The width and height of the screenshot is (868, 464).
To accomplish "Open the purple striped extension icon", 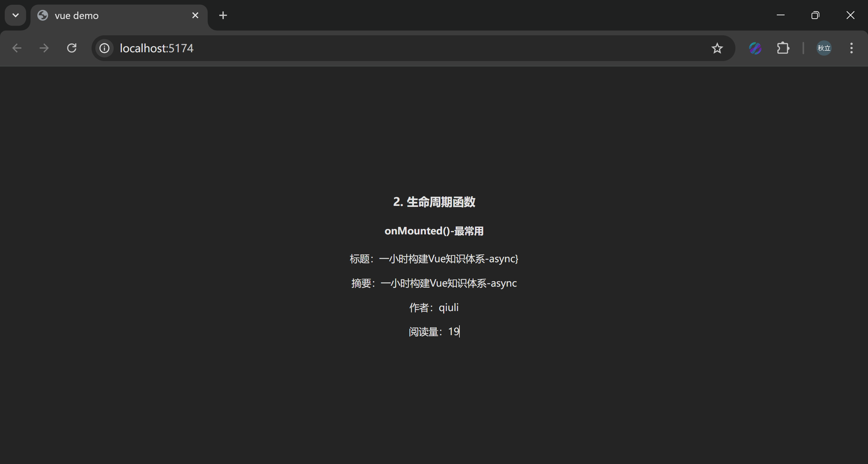I will [755, 48].
